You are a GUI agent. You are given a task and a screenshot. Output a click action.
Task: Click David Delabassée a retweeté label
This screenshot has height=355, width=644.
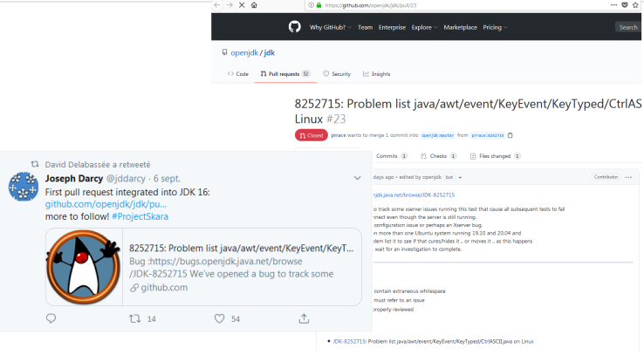pyautogui.click(x=98, y=165)
